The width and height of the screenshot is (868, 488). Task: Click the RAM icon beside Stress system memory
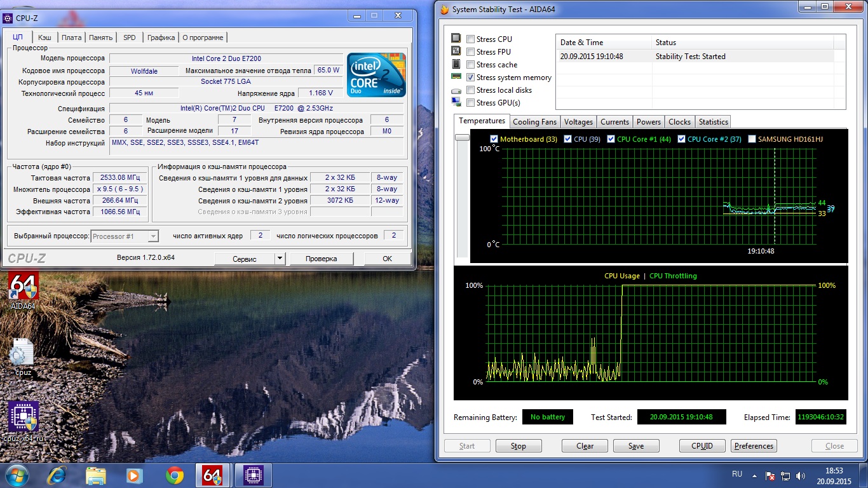[x=456, y=77]
